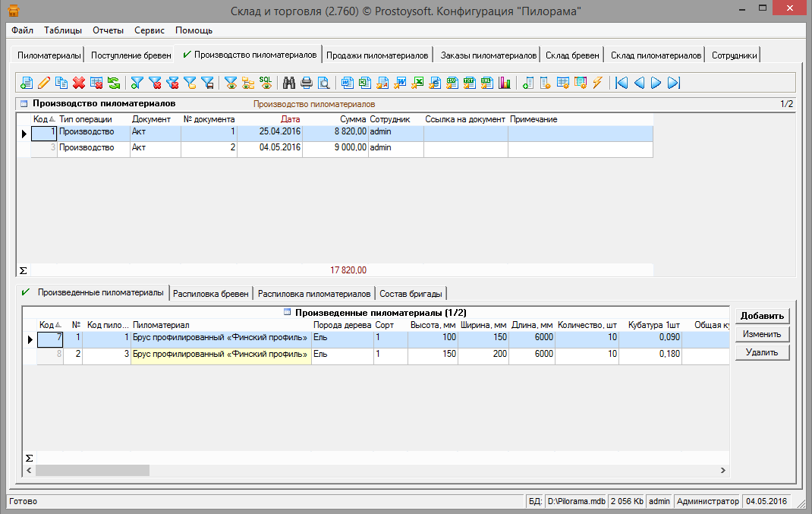Image resolution: width=812 pixels, height=514 pixels.
Task: Click the red X delete record icon
Action: tap(78, 83)
